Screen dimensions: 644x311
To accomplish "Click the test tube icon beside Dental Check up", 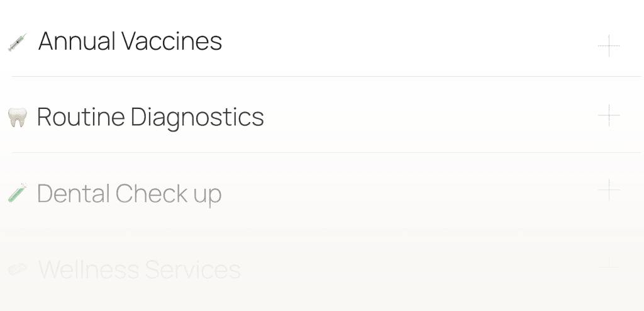I will [18, 193].
